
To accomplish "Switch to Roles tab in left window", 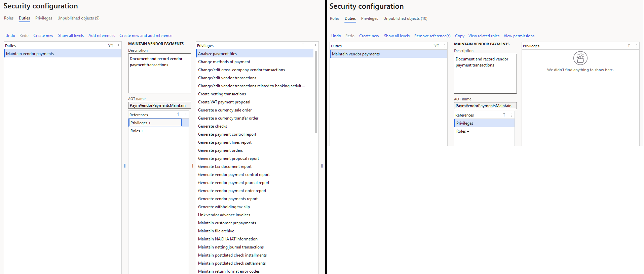I will (9, 18).
